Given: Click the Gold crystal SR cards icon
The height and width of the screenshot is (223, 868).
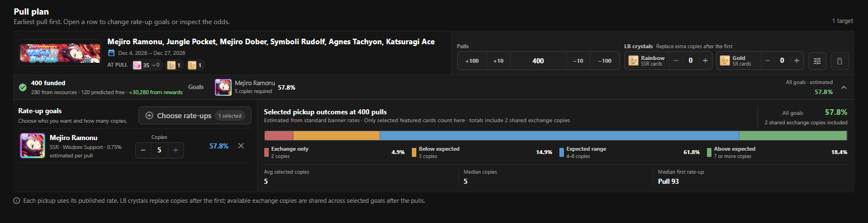Looking at the screenshot, I should coord(725,61).
